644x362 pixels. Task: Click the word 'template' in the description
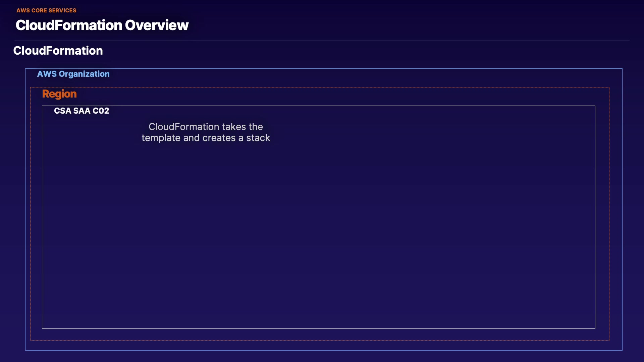(161, 138)
